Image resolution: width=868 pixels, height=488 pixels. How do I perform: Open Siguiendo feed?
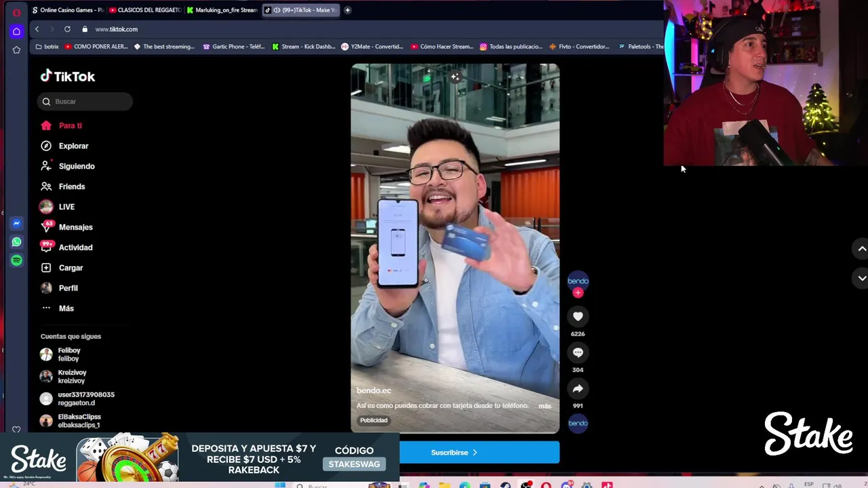pos(68,166)
